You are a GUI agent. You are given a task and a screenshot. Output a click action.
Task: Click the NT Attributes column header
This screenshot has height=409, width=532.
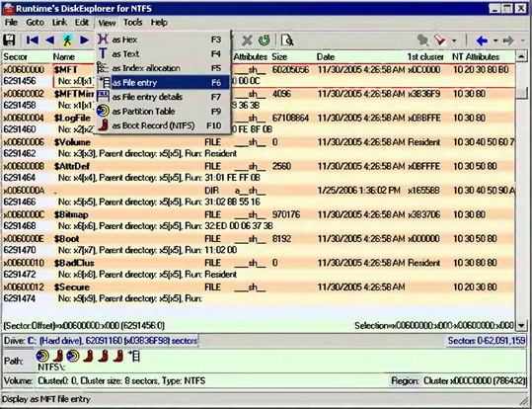476,56
